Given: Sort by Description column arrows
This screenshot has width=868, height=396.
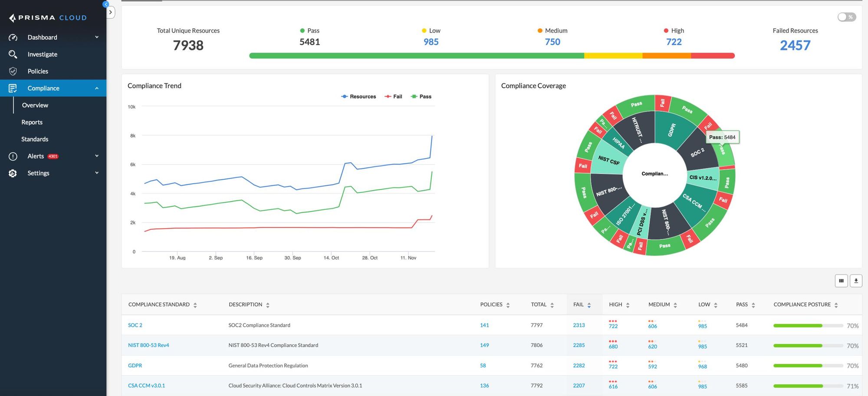Looking at the screenshot, I should (x=268, y=305).
